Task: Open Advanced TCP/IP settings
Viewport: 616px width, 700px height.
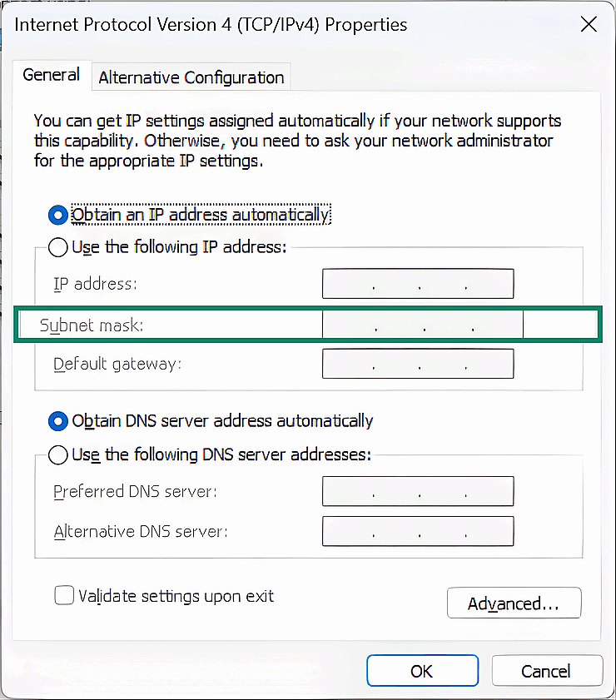Action: 514,603
